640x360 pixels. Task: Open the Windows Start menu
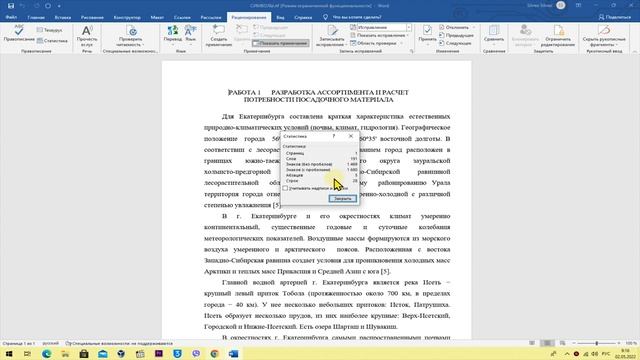[8, 353]
